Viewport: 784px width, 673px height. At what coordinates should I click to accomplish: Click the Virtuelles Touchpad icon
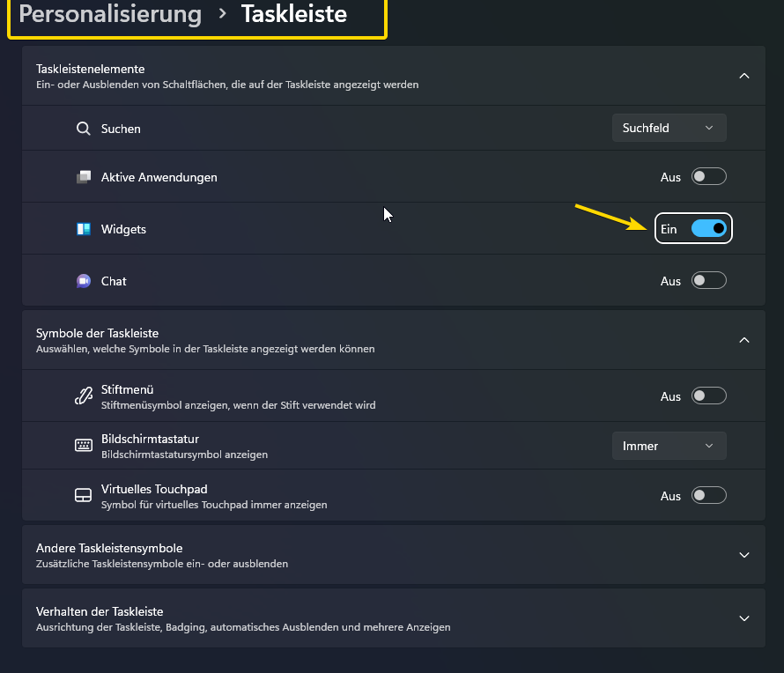pos(84,496)
